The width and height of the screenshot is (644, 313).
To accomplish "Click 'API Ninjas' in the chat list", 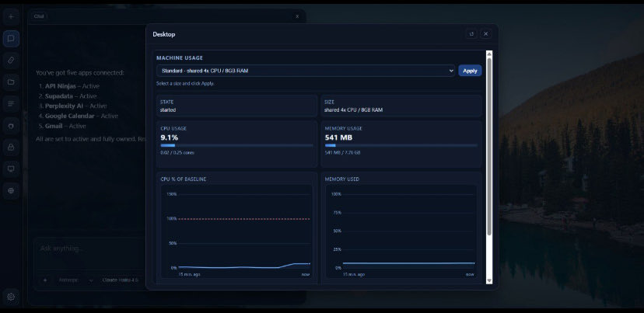I will [x=61, y=86].
